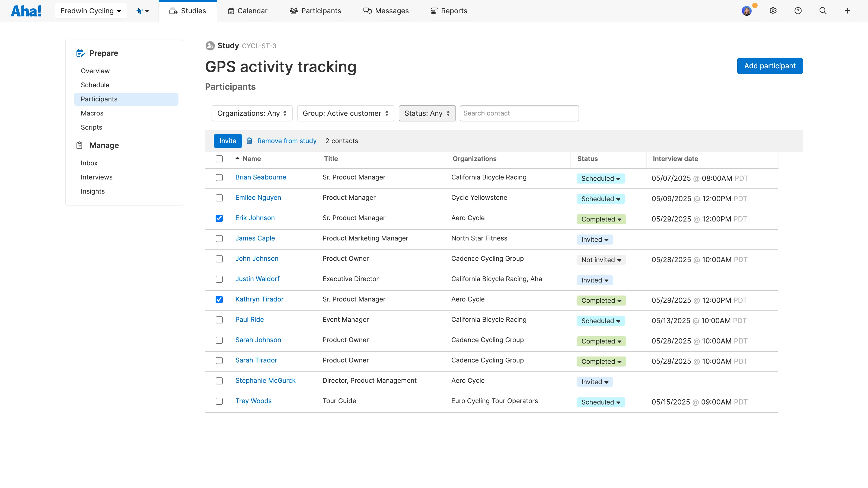Click the Add participant button

769,66
